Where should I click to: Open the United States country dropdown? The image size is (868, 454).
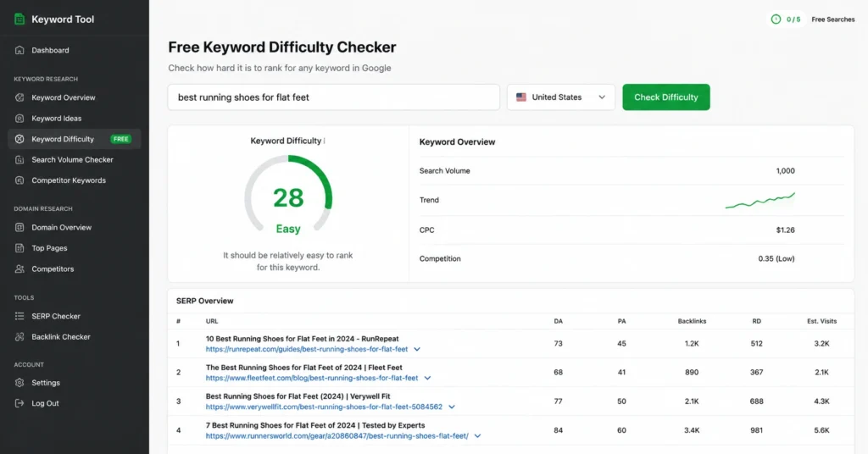click(x=561, y=97)
